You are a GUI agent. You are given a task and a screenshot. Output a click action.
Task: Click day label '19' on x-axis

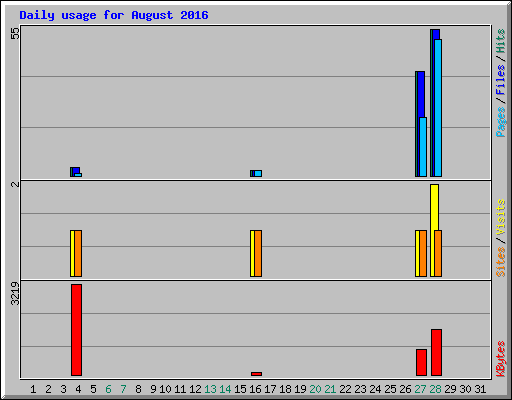click(x=300, y=389)
